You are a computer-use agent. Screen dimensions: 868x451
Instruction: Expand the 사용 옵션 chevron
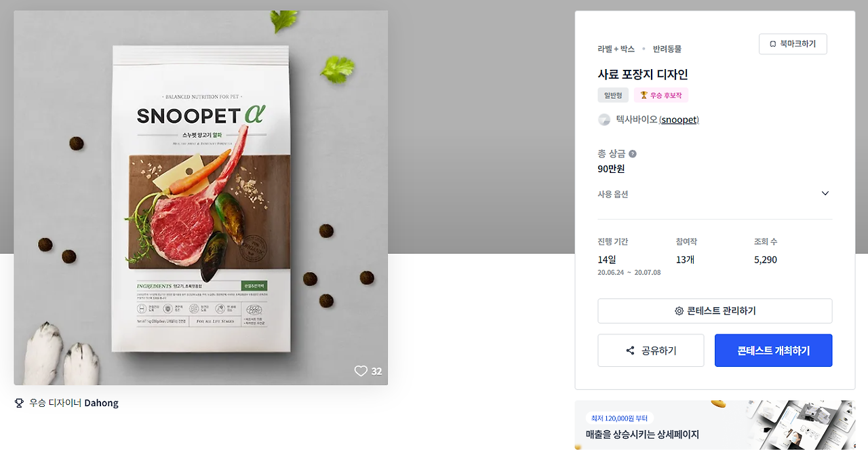tap(825, 194)
